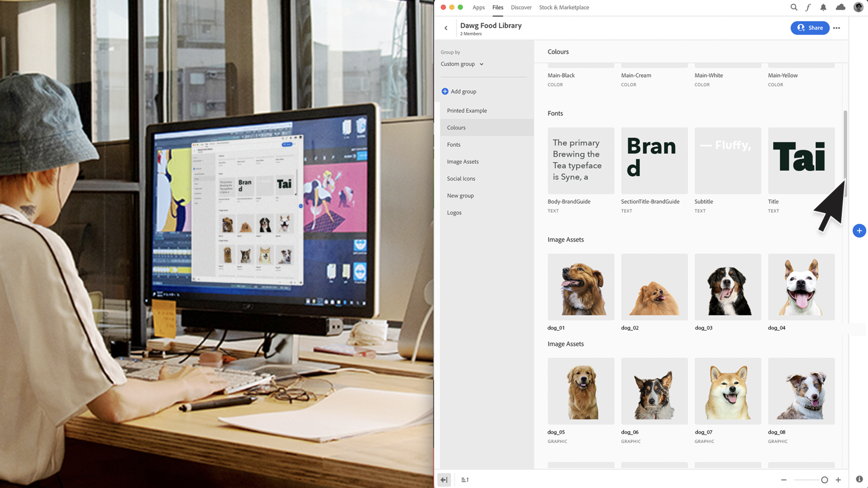Select the dog_03 image thumbnail
The width and height of the screenshot is (868, 488).
(728, 287)
